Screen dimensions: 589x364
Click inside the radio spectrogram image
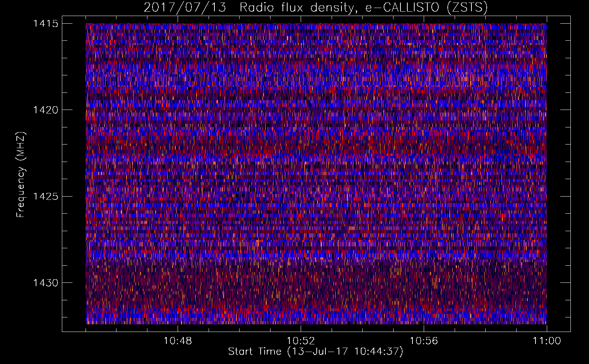coord(316,174)
